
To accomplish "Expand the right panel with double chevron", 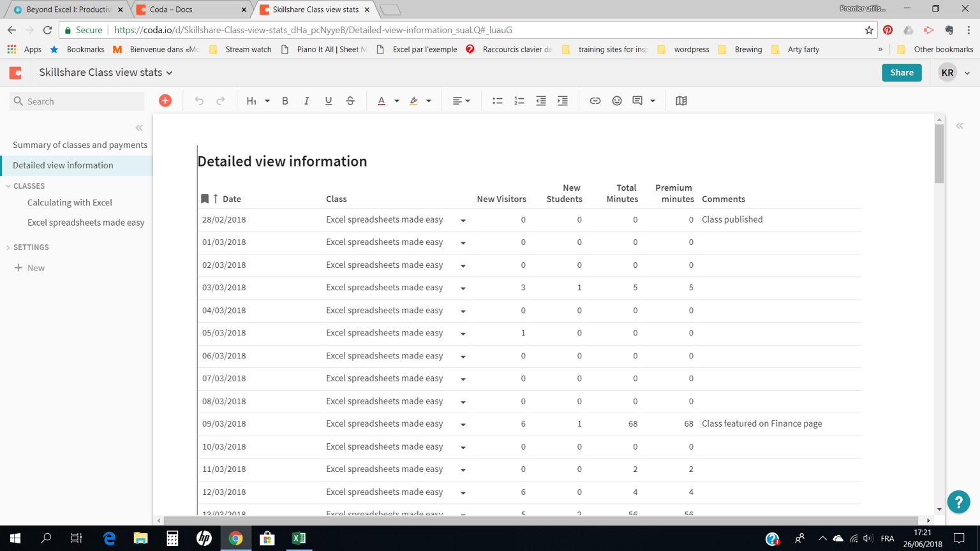I will point(960,126).
